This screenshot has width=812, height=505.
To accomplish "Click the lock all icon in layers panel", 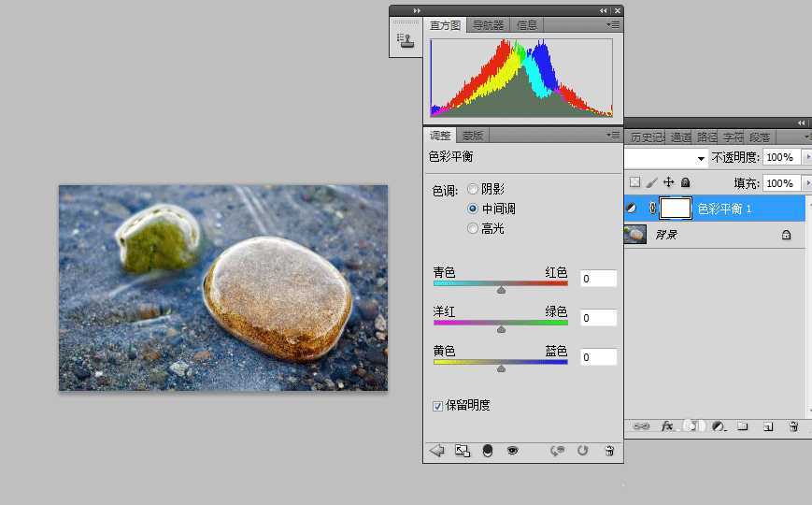I will (x=686, y=183).
